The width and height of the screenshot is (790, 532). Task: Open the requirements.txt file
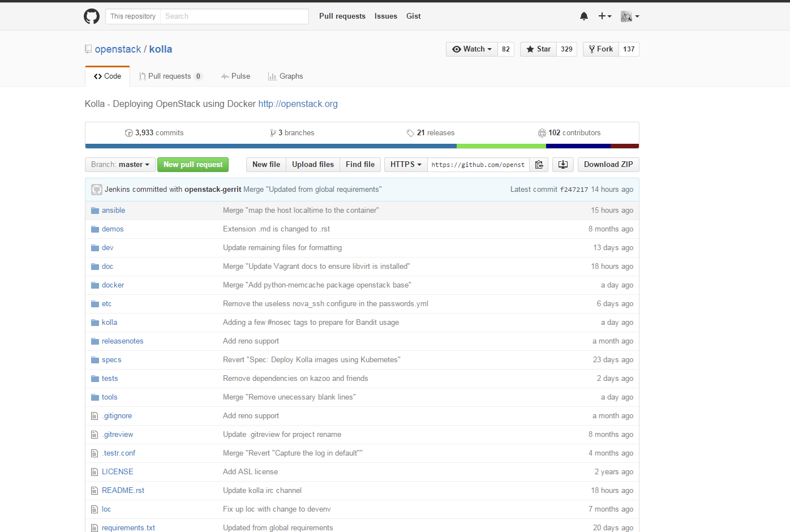tap(128, 527)
